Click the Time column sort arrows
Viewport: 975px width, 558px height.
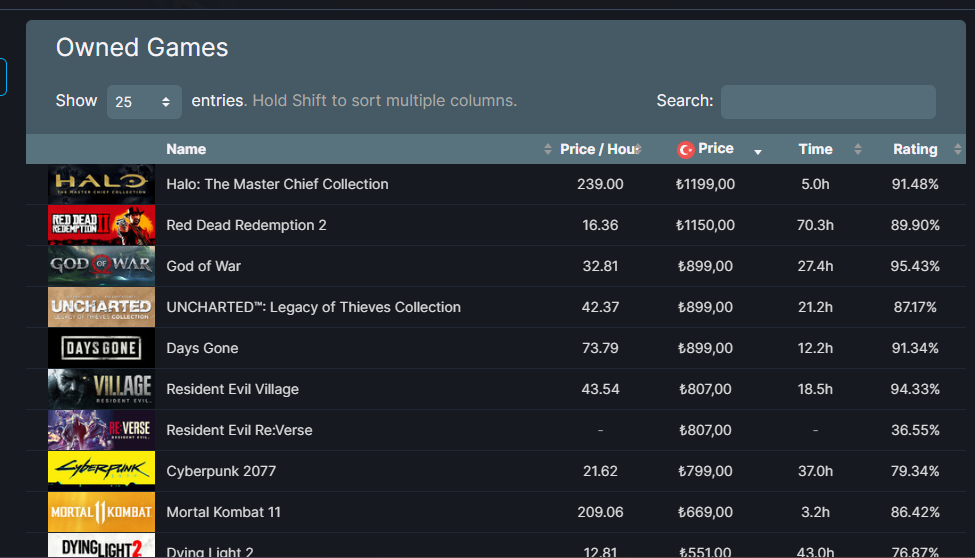coord(857,149)
